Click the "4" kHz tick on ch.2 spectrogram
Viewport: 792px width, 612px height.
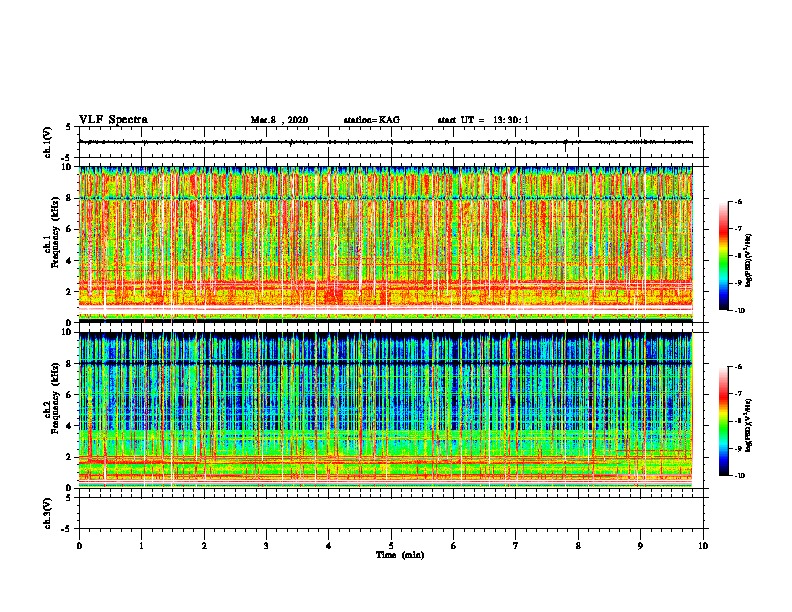(70, 426)
